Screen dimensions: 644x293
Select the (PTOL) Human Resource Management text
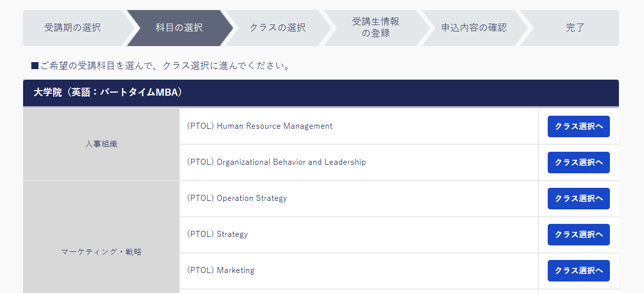pyautogui.click(x=260, y=126)
